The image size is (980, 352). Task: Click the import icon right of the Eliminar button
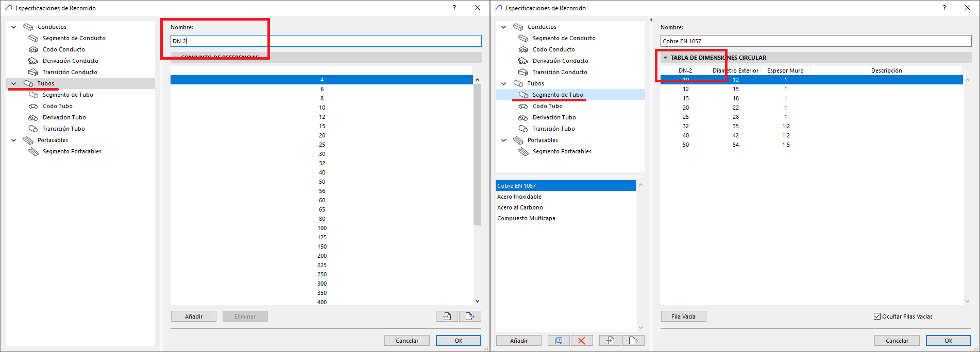coord(447,316)
